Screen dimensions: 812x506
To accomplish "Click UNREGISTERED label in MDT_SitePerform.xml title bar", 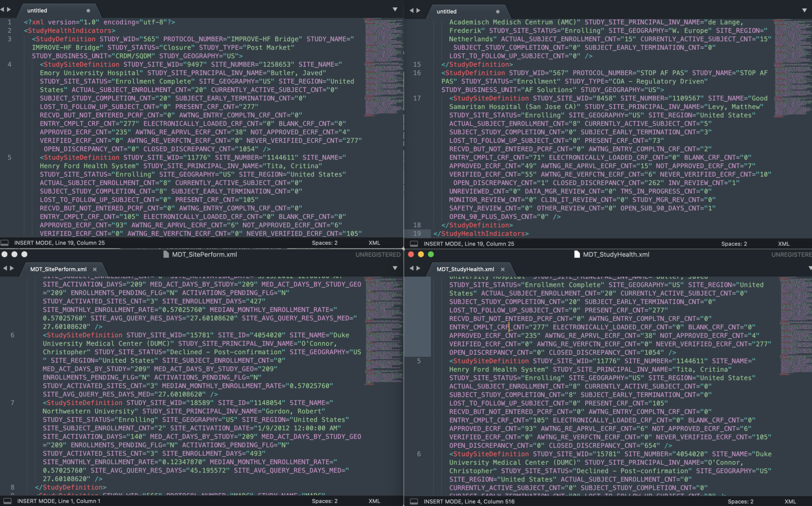I will pos(378,255).
